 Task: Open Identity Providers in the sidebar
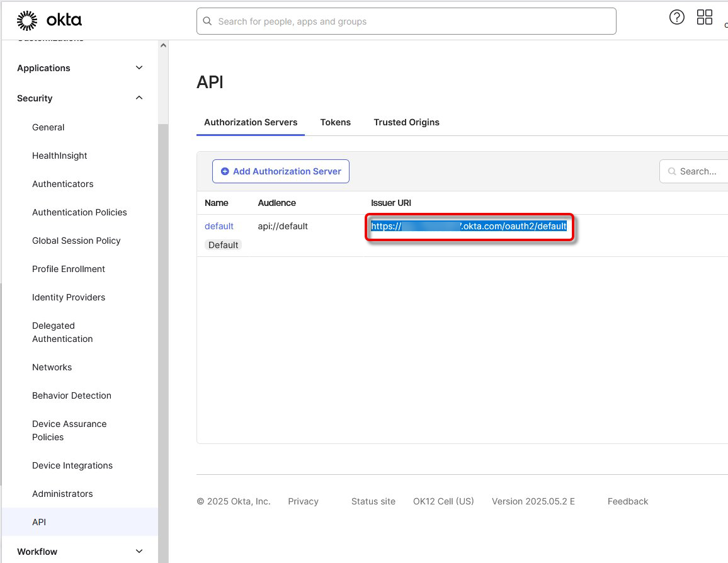coord(68,297)
